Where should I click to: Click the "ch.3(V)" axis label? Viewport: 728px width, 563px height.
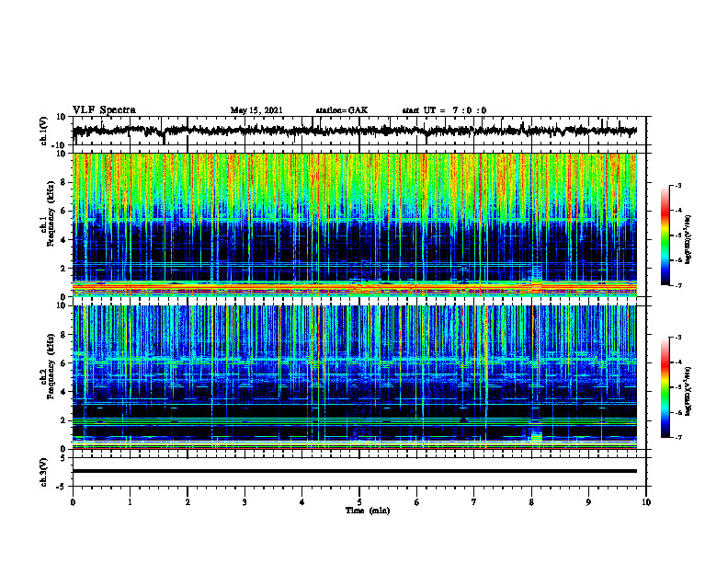[x=44, y=472]
